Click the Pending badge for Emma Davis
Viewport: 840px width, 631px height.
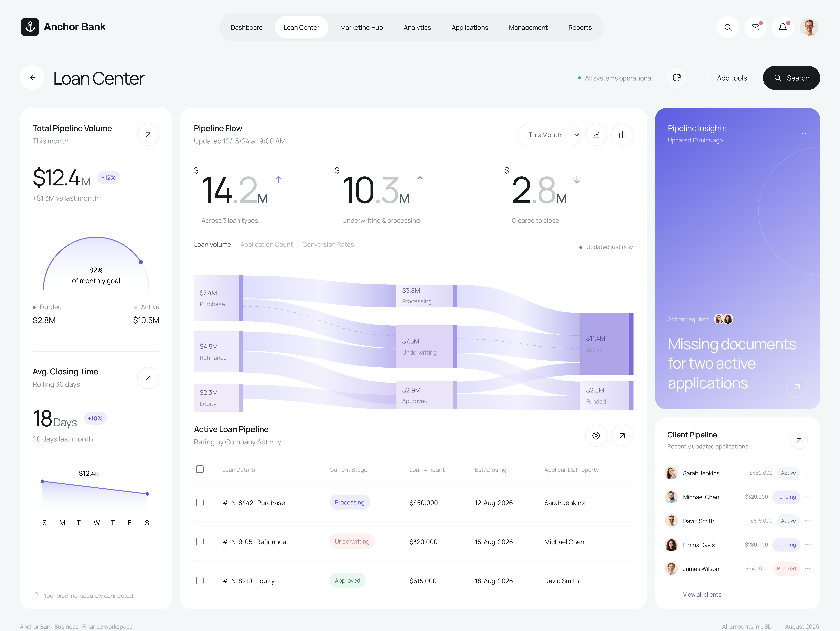point(786,545)
